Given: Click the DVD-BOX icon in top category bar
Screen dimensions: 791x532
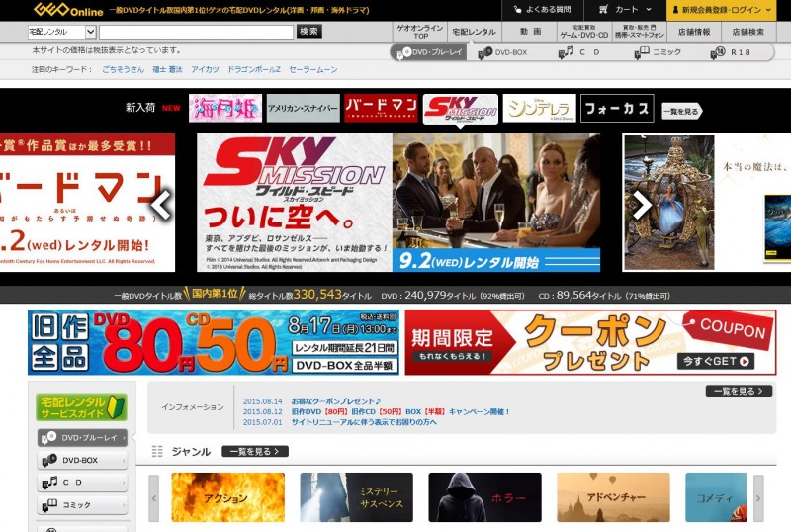Looking at the screenshot, I should (485, 52).
